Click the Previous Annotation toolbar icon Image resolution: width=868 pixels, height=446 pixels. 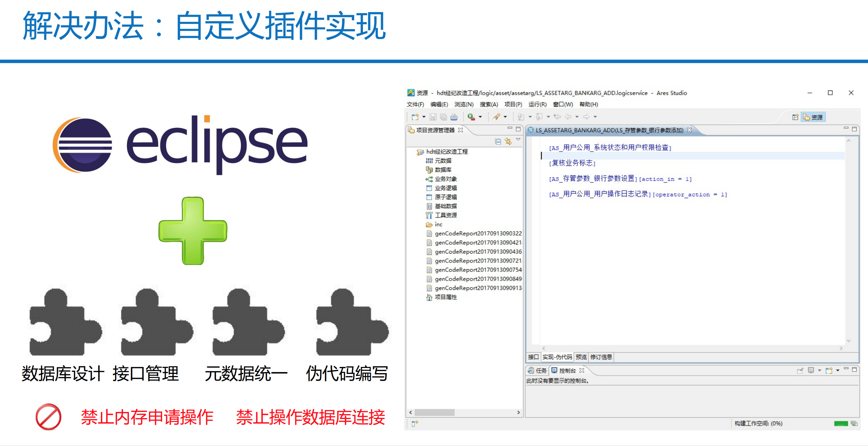539,117
